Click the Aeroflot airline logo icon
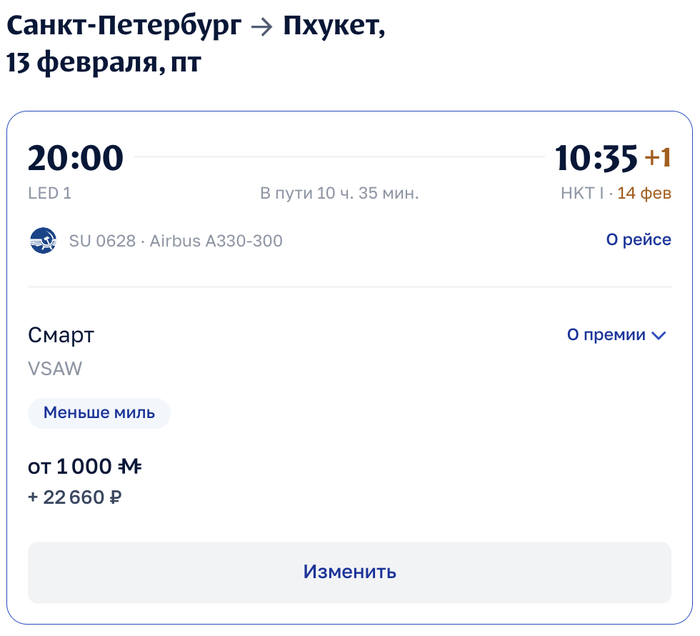 click(43, 240)
